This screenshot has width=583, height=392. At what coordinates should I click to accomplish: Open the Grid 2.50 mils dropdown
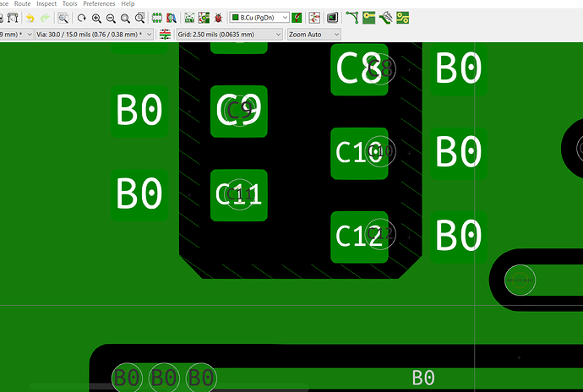pyautogui.click(x=230, y=35)
